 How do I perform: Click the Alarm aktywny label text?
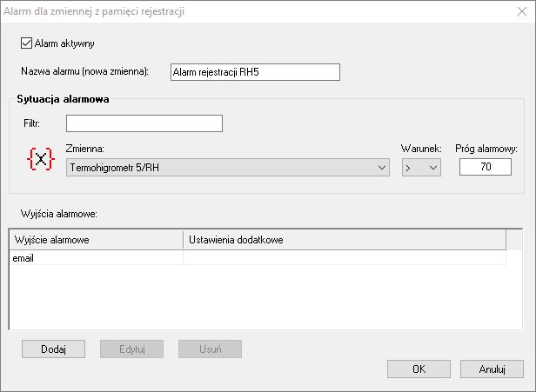(x=64, y=43)
